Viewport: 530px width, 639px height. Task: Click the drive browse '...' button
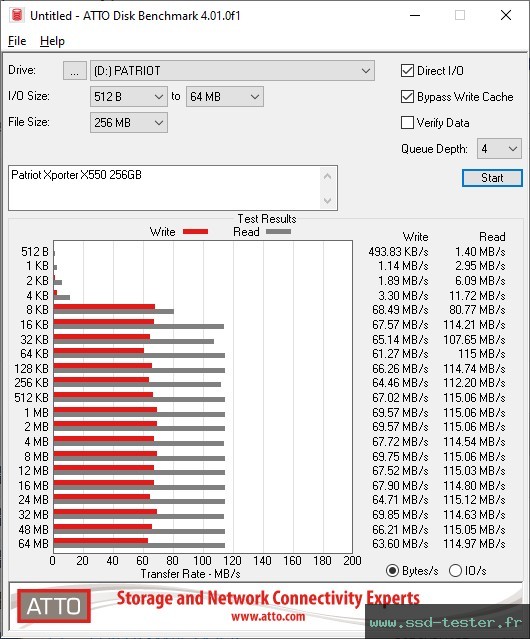tap(75, 71)
